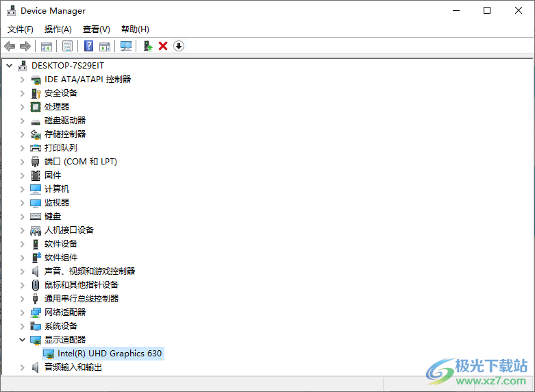535x392 pixels.
Task: Collapse the 显示适配器 category
Action: [x=22, y=340]
